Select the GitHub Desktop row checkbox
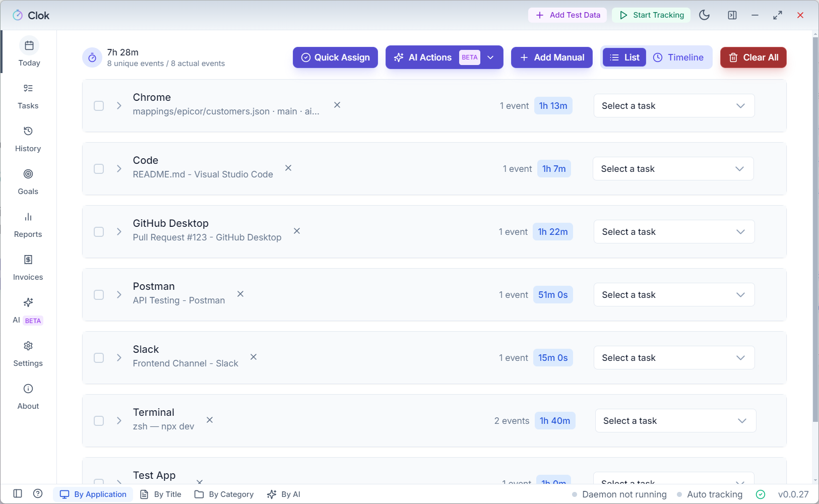 (x=99, y=232)
